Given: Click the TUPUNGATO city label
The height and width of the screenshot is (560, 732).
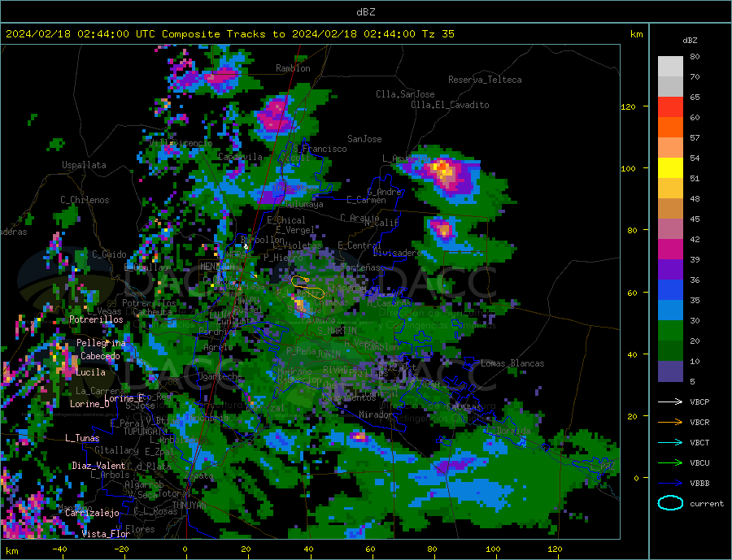Looking at the screenshot, I should coord(146,432).
